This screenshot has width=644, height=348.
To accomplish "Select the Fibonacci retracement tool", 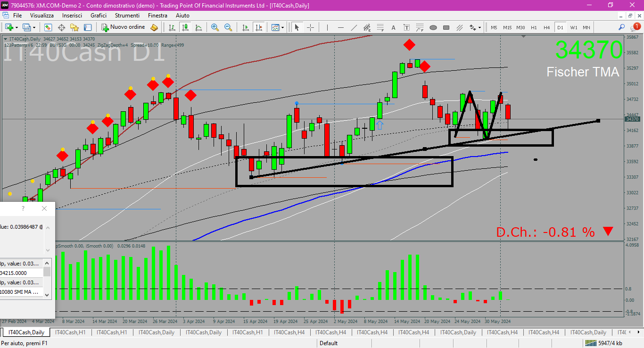I will [380, 27].
